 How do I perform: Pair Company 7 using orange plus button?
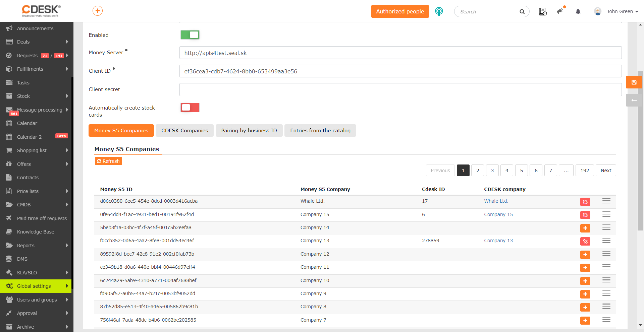(585, 321)
